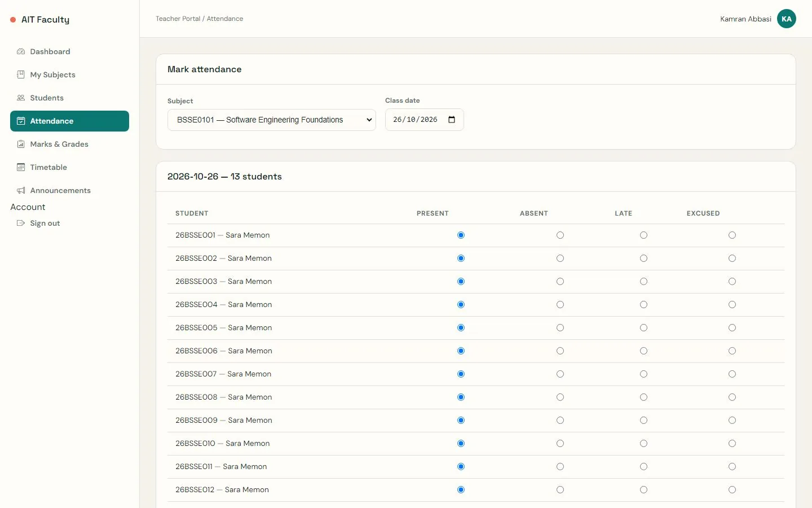This screenshot has width=812, height=508.
Task: Click the 26BSSE012 — Sara Memon student name
Action: point(222,490)
